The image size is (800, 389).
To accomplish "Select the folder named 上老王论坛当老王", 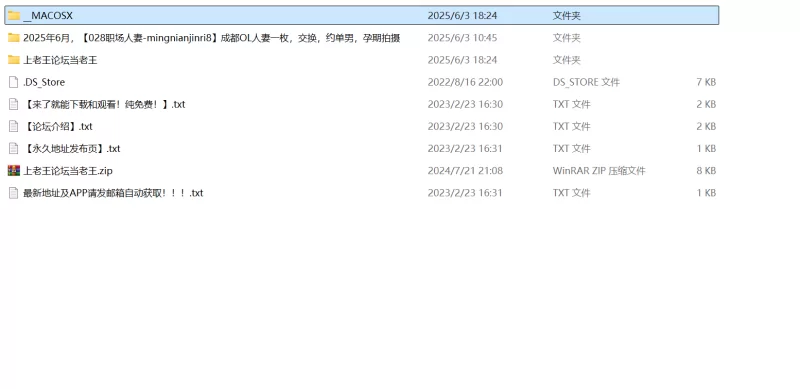I will pos(60,60).
